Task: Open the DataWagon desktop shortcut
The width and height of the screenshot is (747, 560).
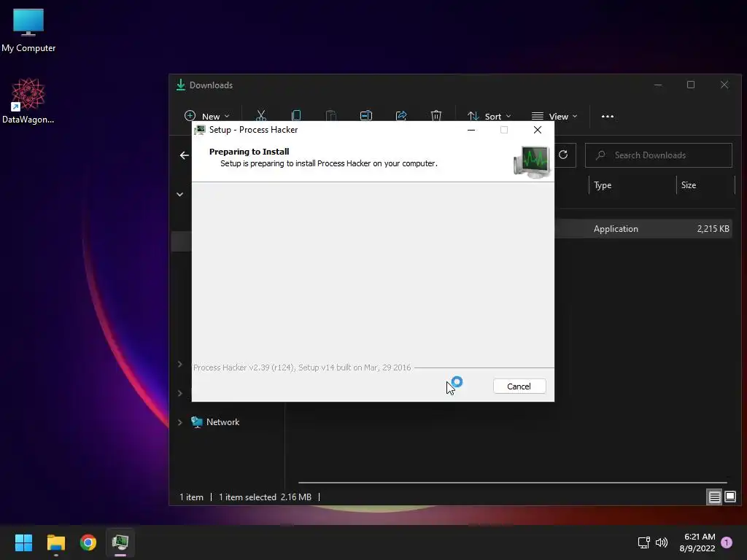Action: click(28, 101)
